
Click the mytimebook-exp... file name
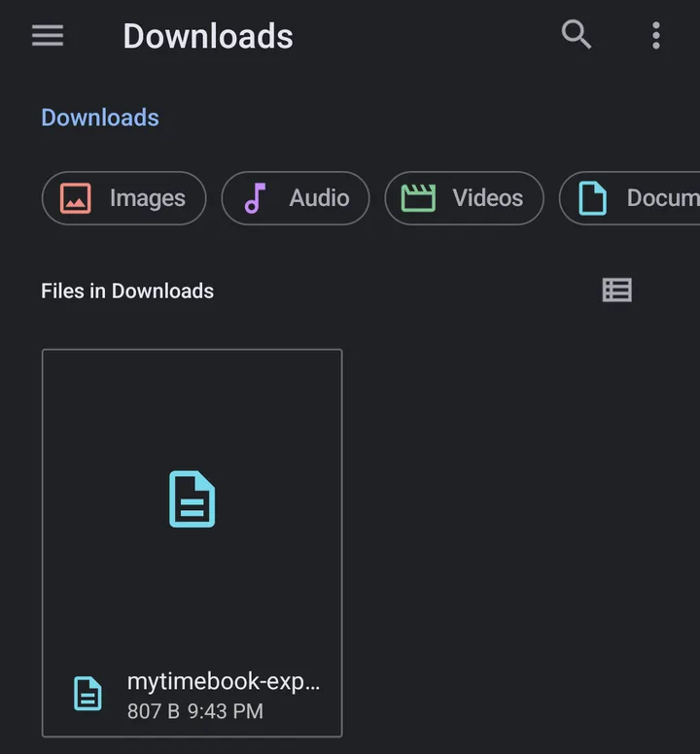click(224, 682)
